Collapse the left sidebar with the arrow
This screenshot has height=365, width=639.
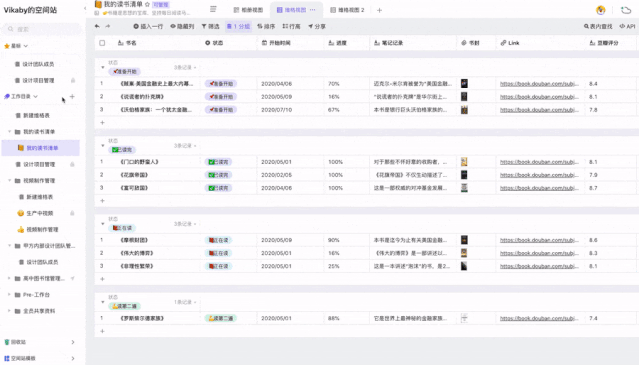pyautogui.click(x=85, y=9)
